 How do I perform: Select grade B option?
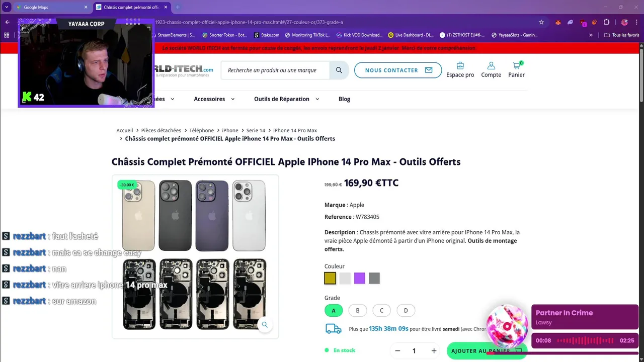pyautogui.click(x=358, y=310)
